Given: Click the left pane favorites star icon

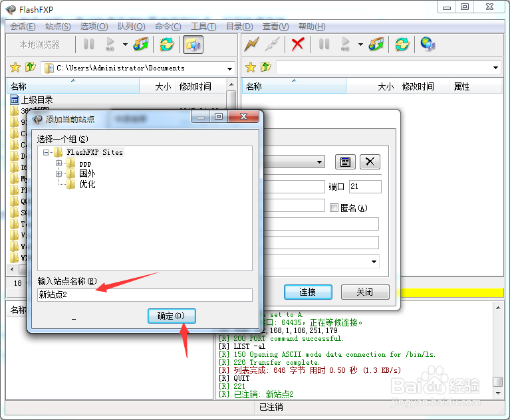Looking at the screenshot, I should [x=15, y=68].
